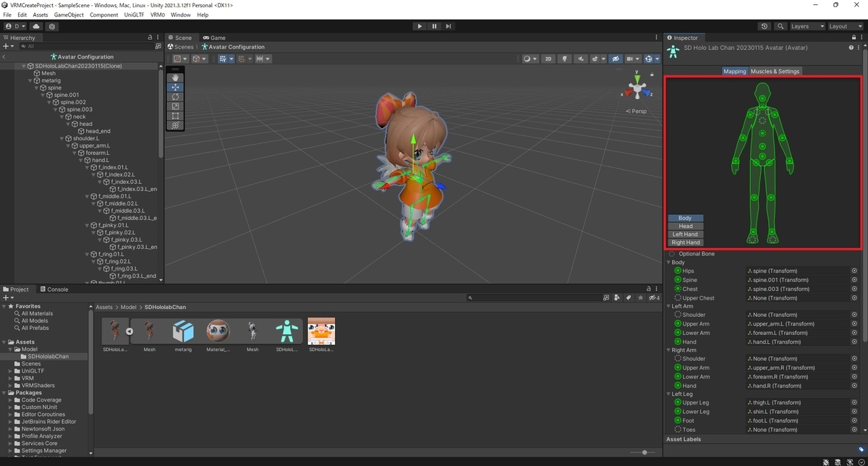The width and height of the screenshot is (868, 466).
Task: Go back from Avatar Configuration in Hierarchy
Action: (x=4, y=56)
